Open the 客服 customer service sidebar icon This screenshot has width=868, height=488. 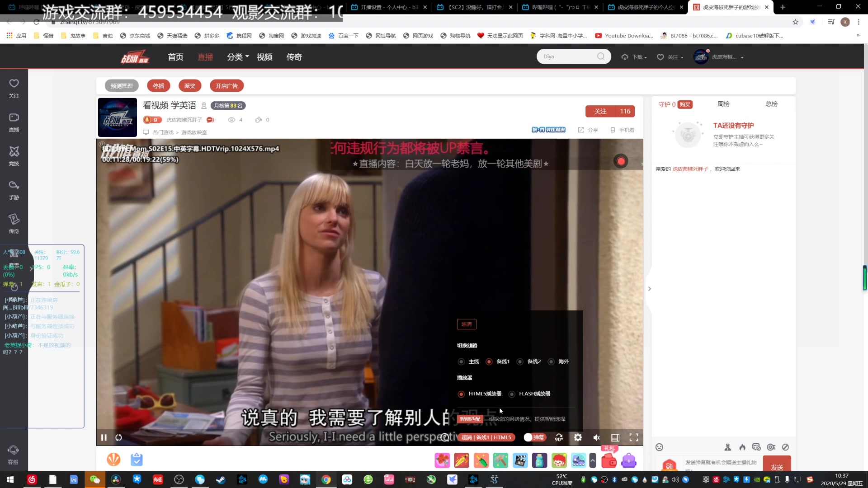(14, 455)
